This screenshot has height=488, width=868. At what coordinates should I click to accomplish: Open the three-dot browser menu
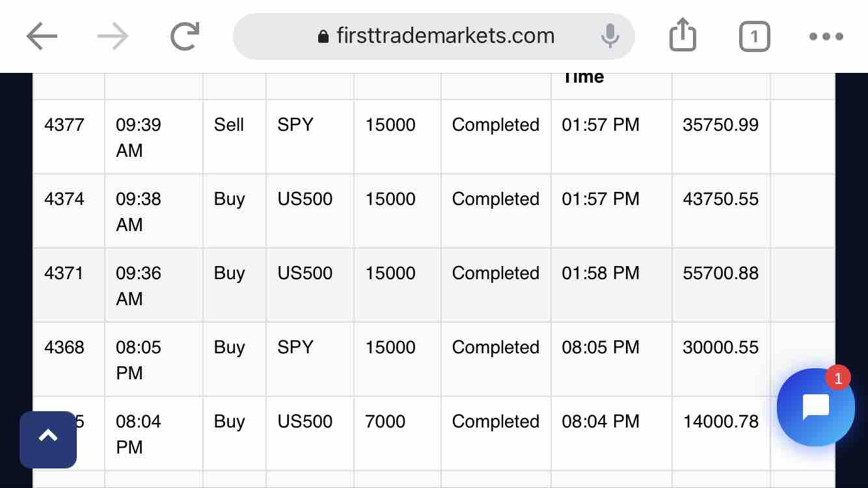pos(826,37)
